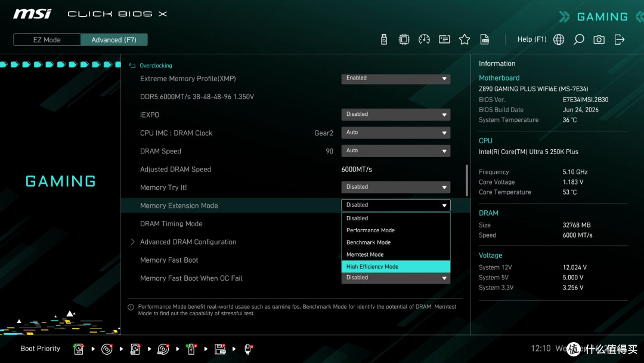This screenshot has height=363, width=644.
Task: Expand Advanced DRAM Configuration submenu chevron
Action: (x=132, y=242)
